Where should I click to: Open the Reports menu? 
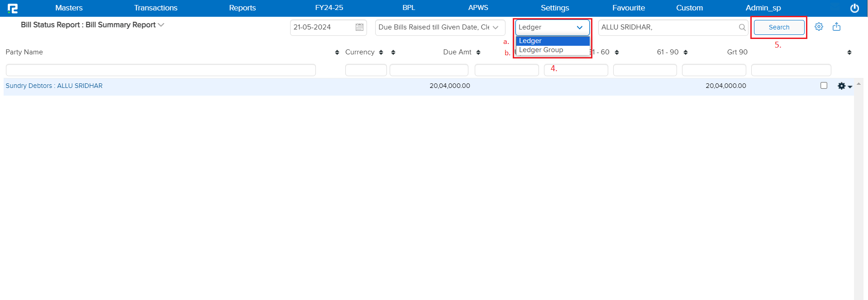point(242,8)
